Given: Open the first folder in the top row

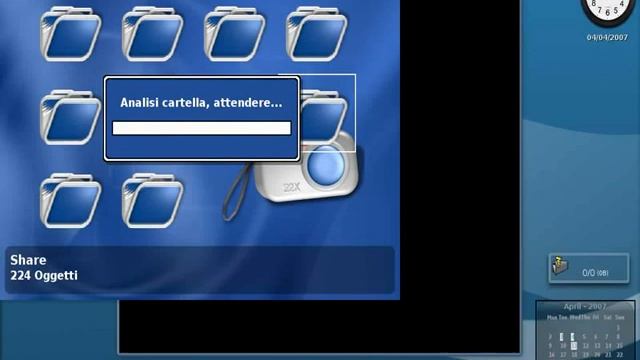Looking at the screenshot, I should (x=71, y=34).
